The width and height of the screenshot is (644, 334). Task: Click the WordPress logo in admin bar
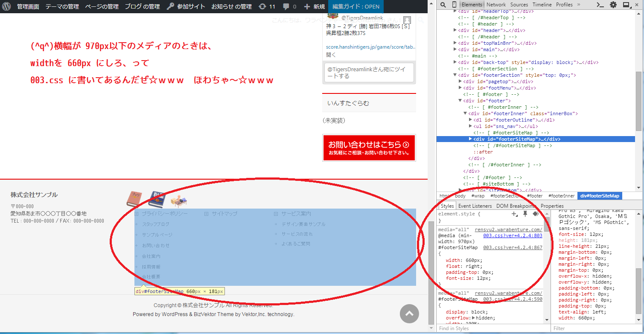(x=6, y=6)
